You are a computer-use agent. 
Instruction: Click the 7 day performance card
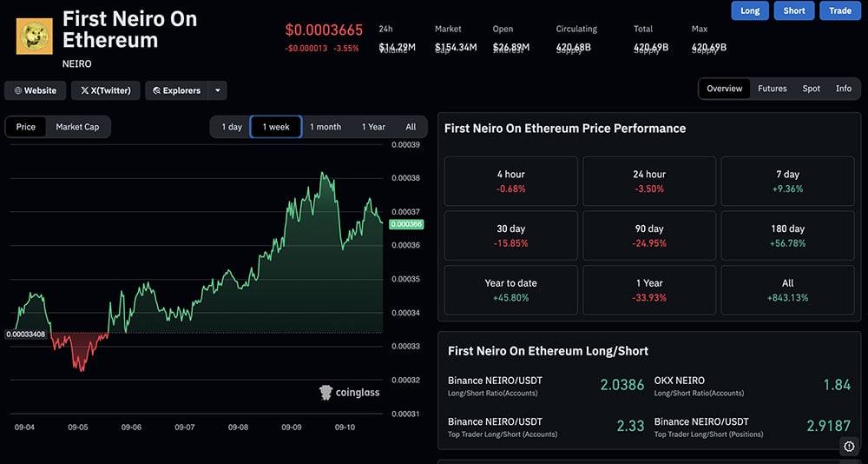click(x=788, y=182)
